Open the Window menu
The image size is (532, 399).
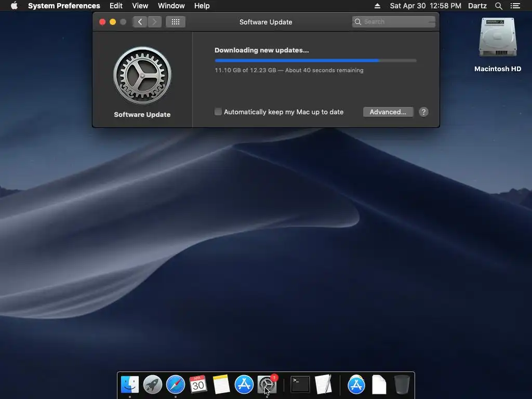click(171, 6)
